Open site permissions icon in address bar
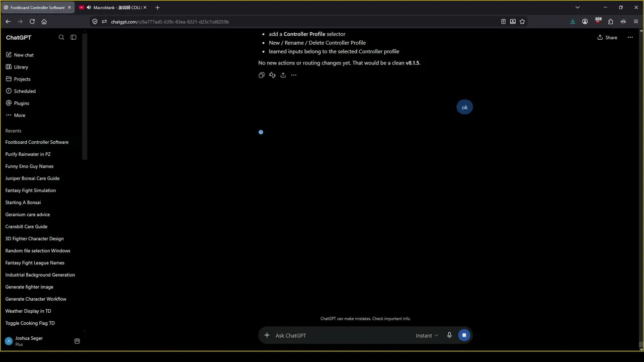The image size is (644, 362). [x=105, y=22]
